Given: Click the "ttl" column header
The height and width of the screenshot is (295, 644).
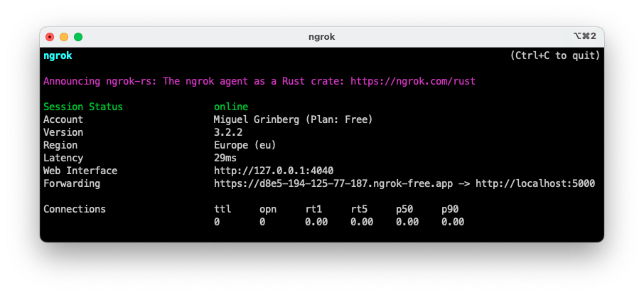Looking at the screenshot, I should [222, 209].
